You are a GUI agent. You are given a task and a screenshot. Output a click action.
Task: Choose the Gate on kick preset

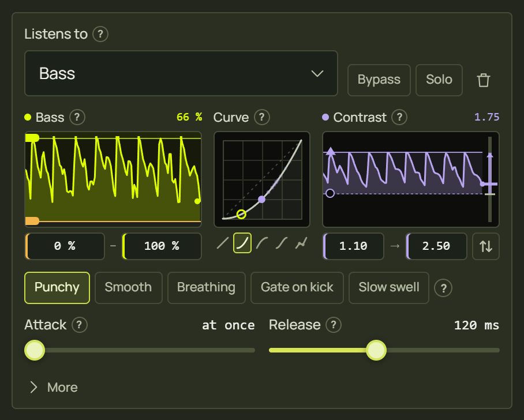pyautogui.click(x=297, y=288)
